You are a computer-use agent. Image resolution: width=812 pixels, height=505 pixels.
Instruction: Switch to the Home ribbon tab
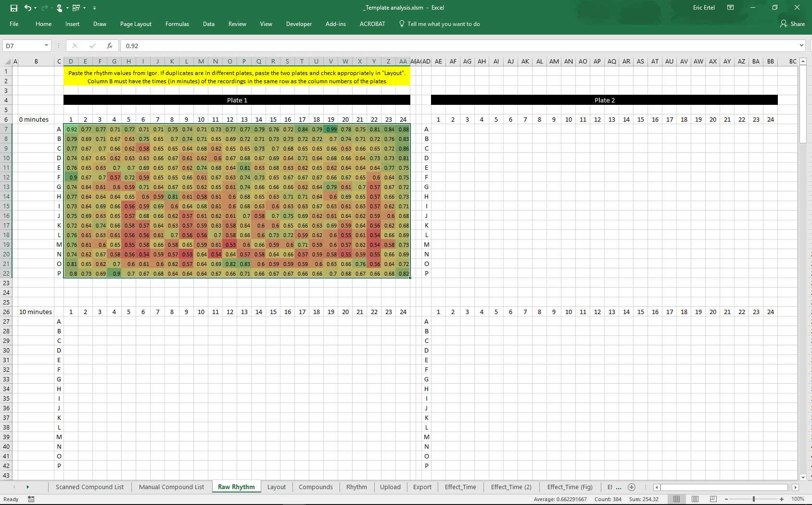point(43,24)
